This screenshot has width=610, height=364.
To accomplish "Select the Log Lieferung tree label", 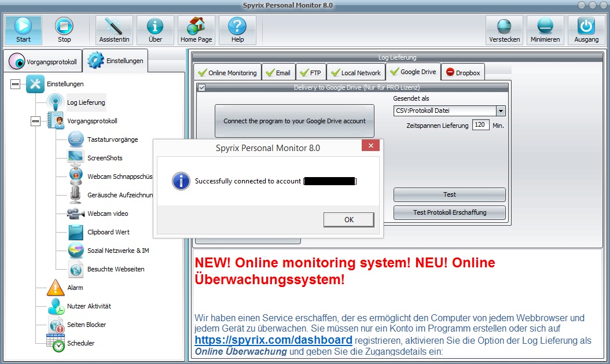I will 86,102.
